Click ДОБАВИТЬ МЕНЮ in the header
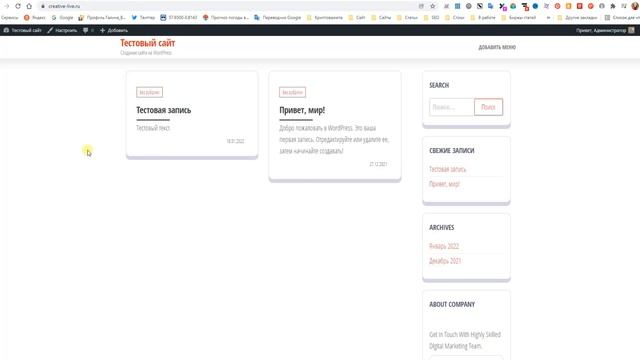640x360 pixels. [x=497, y=47]
